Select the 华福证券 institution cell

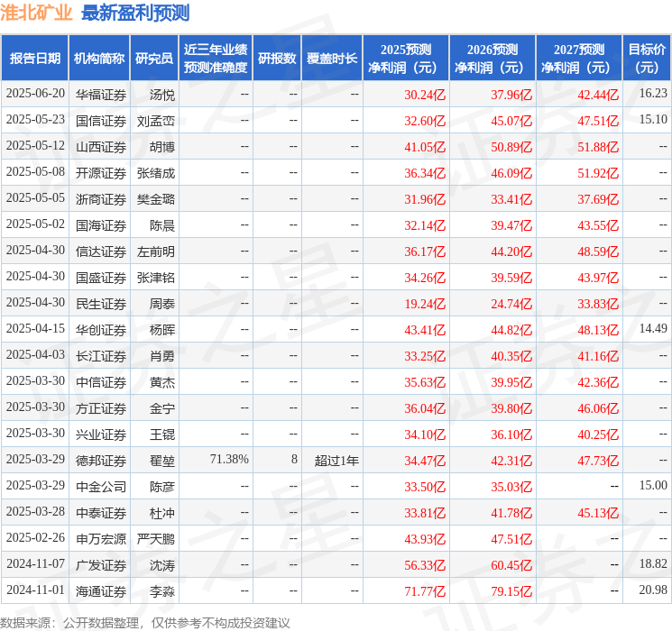tap(101, 95)
